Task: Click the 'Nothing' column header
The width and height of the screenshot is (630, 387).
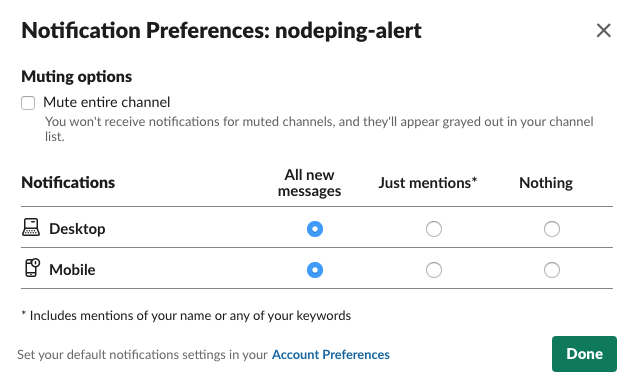Action: pyautogui.click(x=546, y=183)
